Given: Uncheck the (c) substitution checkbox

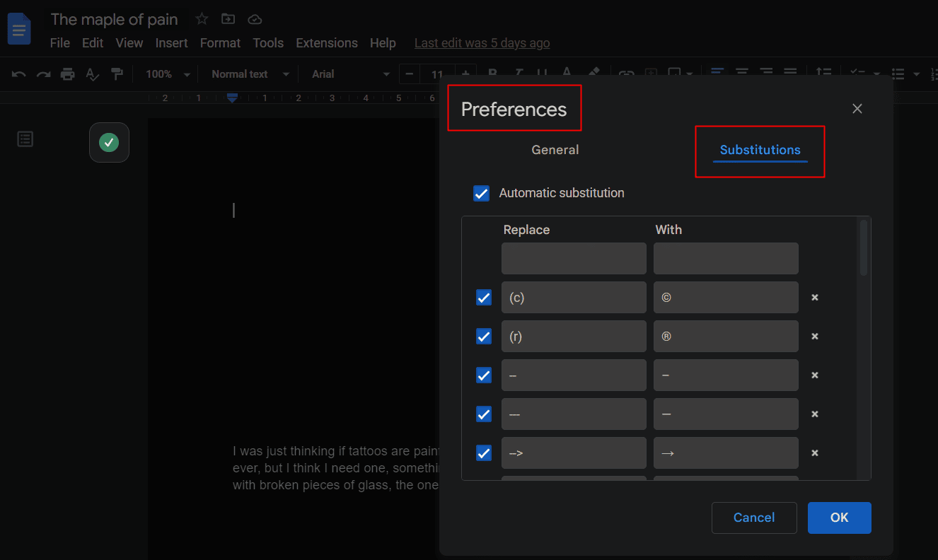Looking at the screenshot, I should (x=484, y=298).
